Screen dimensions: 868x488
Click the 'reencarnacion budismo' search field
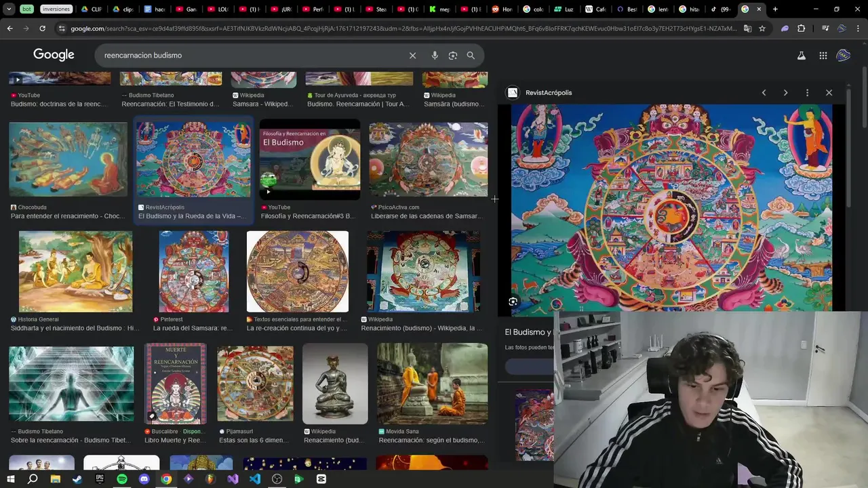point(251,56)
